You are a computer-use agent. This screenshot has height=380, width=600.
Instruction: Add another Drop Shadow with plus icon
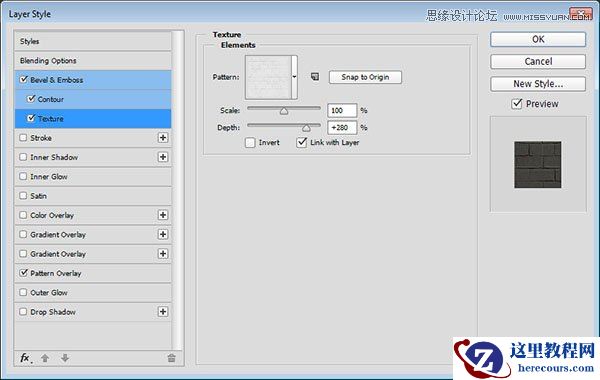[163, 312]
